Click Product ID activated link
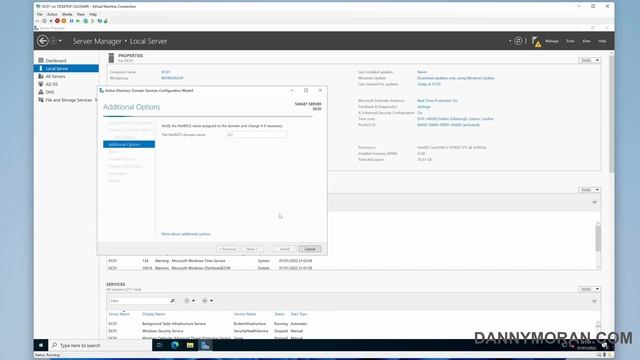This screenshot has width=640, height=360. pyautogui.click(x=448, y=125)
